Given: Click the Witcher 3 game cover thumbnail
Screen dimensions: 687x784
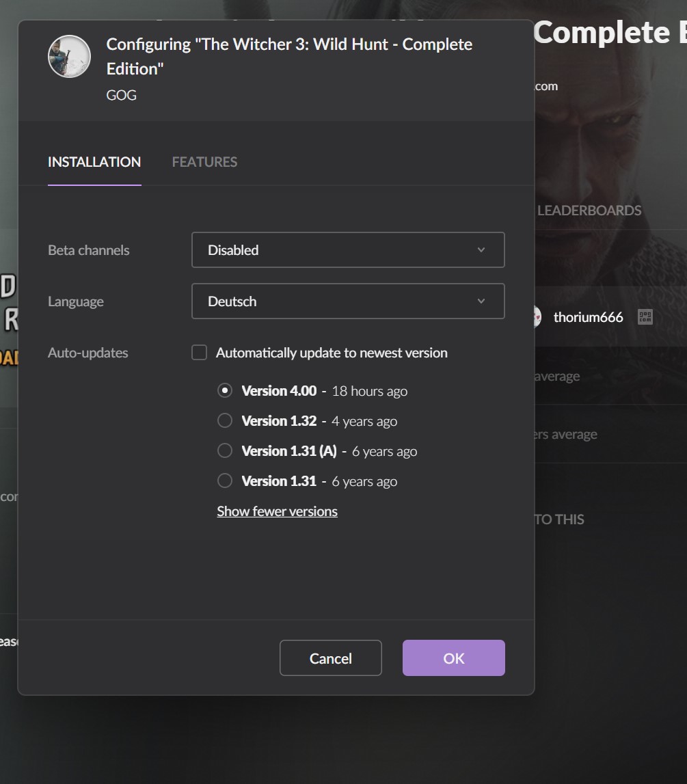Looking at the screenshot, I should 68,56.
